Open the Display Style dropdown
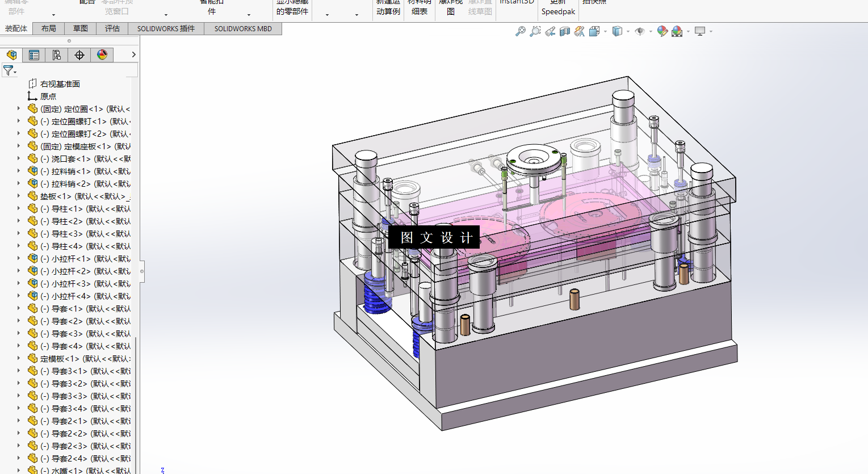This screenshot has height=474, width=868. 628,32
